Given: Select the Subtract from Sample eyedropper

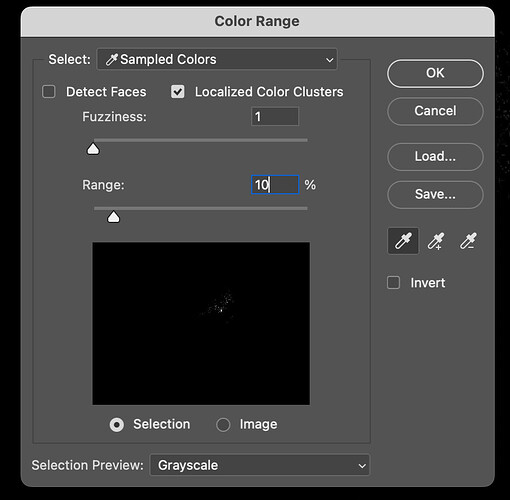Looking at the screenshot, I should point(468,241).
